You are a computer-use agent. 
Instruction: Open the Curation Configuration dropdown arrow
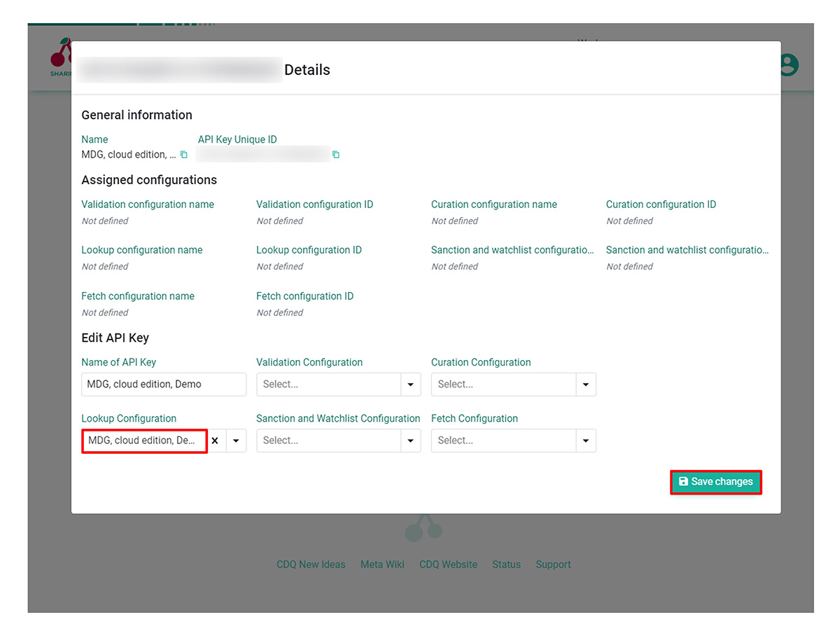point(585,385)
